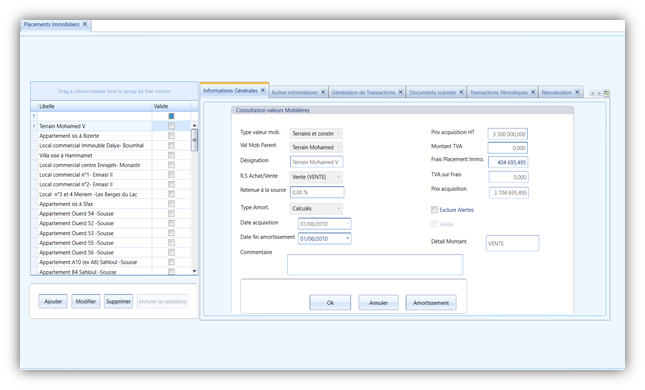Viewport: 645px width, 390px height.
Task: Enable the Exclure Alertes checkbox
Action: click(x=434, y=210)
